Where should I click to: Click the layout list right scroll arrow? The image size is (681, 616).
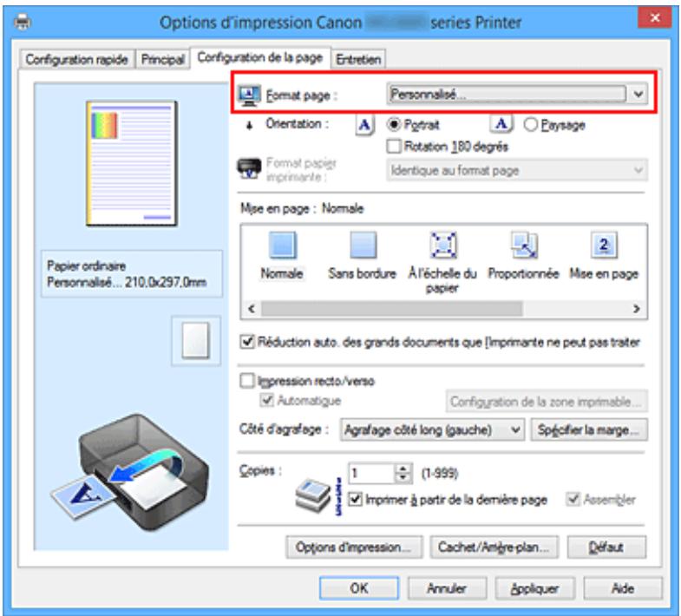tap(637, 309)
